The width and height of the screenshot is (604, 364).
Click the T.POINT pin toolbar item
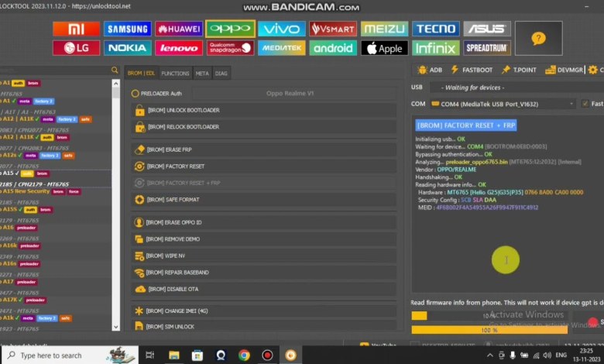pos(519,70)
